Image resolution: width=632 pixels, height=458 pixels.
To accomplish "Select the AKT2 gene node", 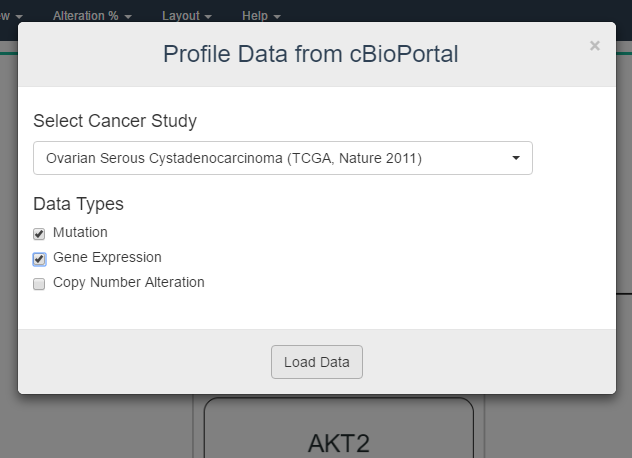I will pos(338,441).
